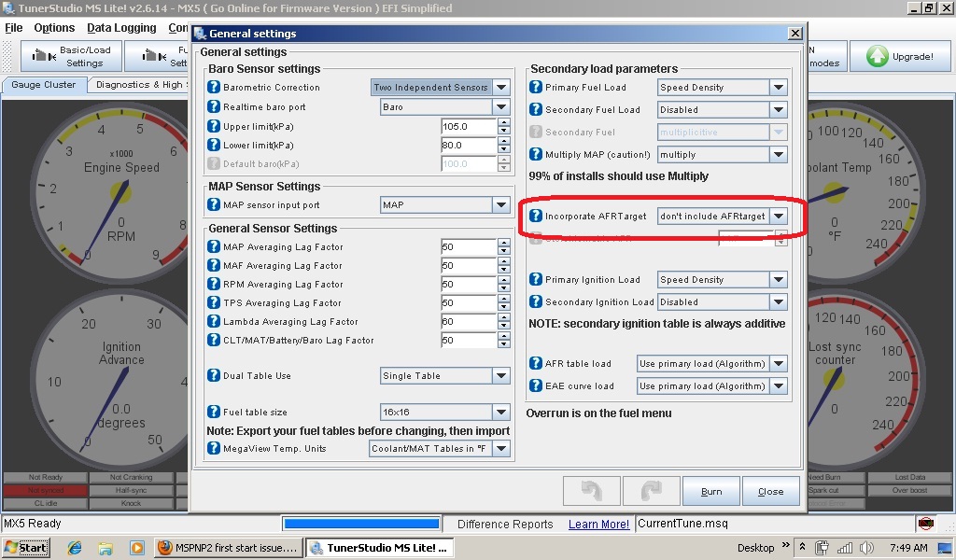Increase TPS Averaging Lag Factor spinner up arrow
Screen dimensions: 956x560
[503, 299]
